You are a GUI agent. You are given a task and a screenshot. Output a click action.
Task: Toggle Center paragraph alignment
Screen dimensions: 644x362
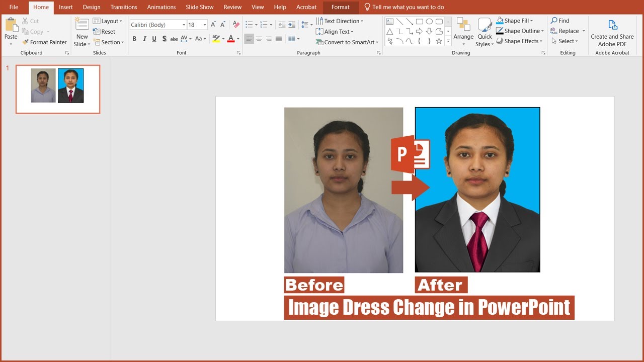[259, 39]
